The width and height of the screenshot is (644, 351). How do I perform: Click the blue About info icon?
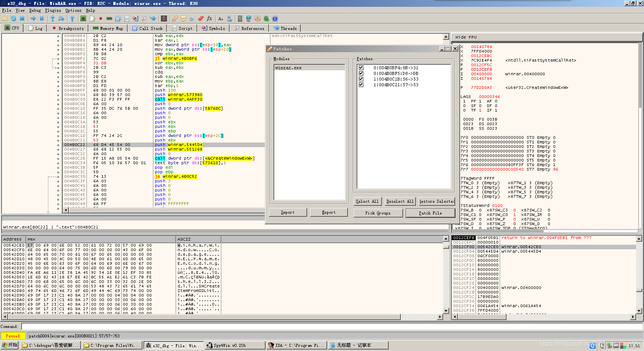(x=275, y=19)
